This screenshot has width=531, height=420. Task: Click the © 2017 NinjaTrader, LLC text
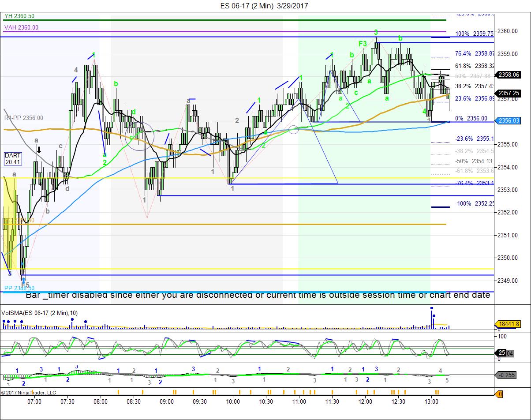tap(29, 392)
